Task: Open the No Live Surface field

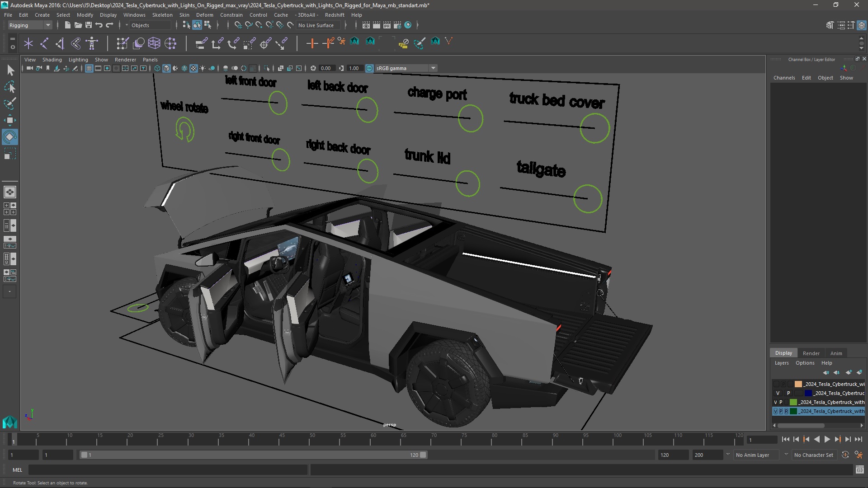Action: point(319,25)
